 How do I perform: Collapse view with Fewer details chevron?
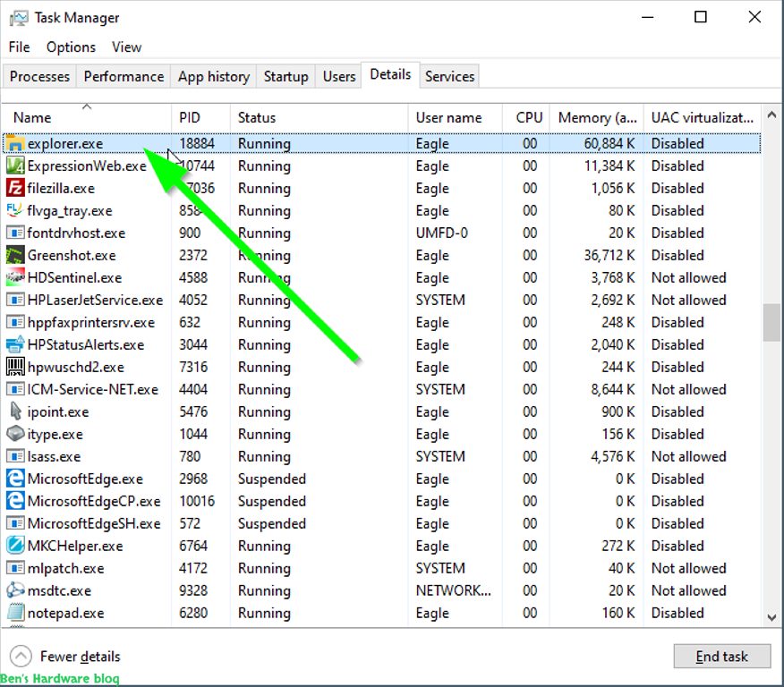(x=21, y=656)
